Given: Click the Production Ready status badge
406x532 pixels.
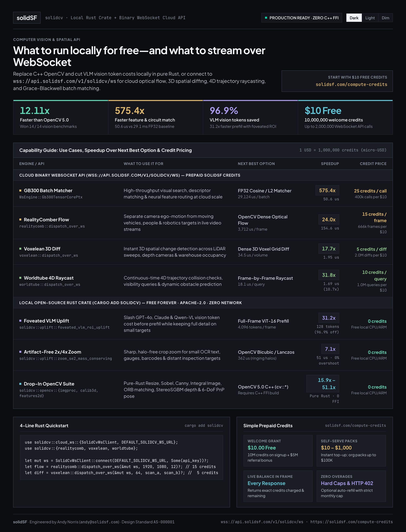Looking at the screenshot, I should 302,18.
